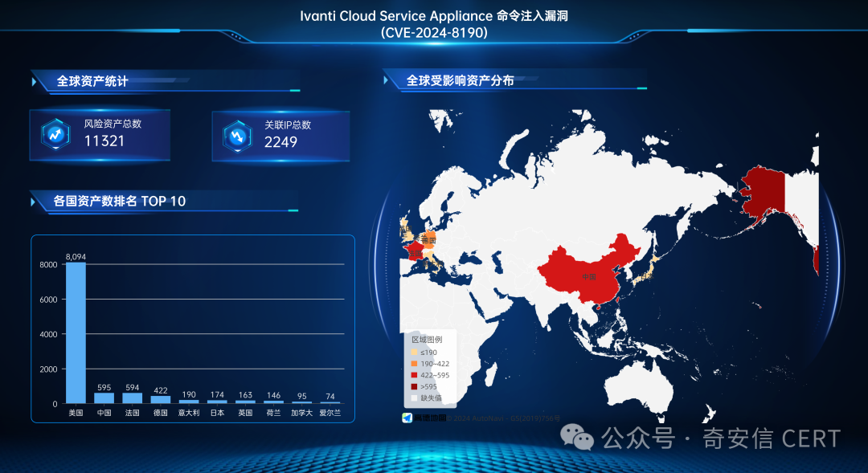Select the ≤190 legend color swatch
868x473 pixels.
pyautogui.click(x=414, y=352)
